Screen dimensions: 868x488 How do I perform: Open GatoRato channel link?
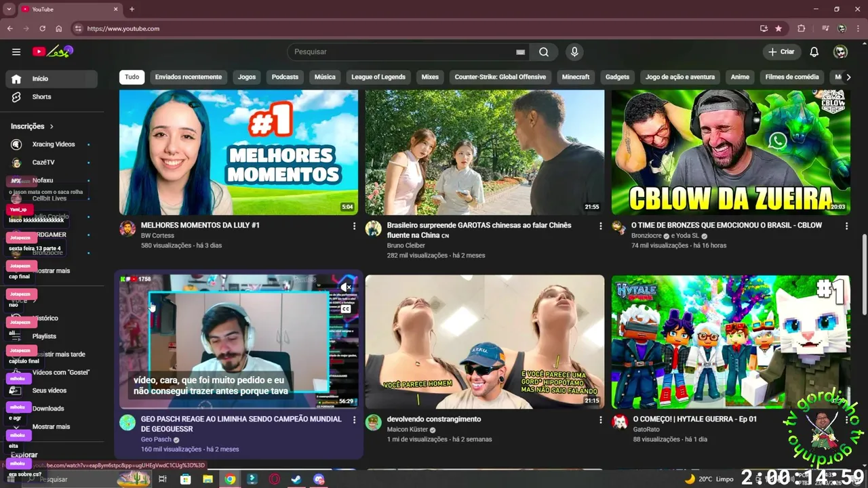[x=646, y=429]
